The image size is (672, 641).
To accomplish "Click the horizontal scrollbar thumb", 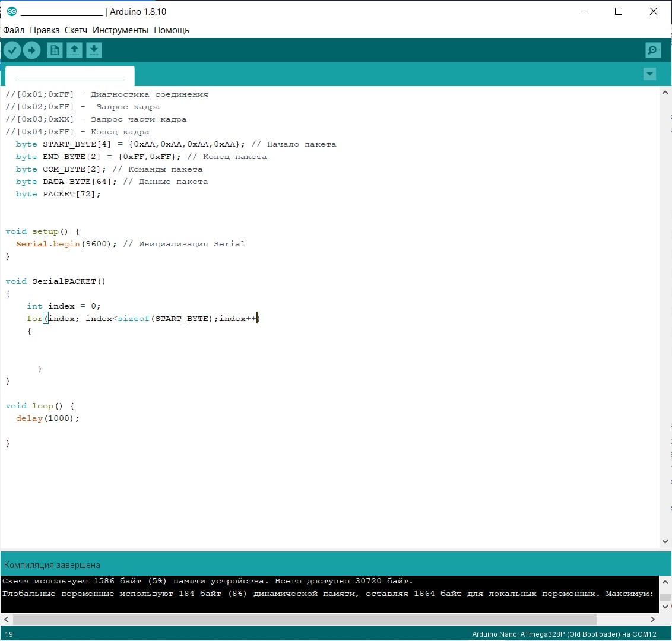I will click(305, 619).
